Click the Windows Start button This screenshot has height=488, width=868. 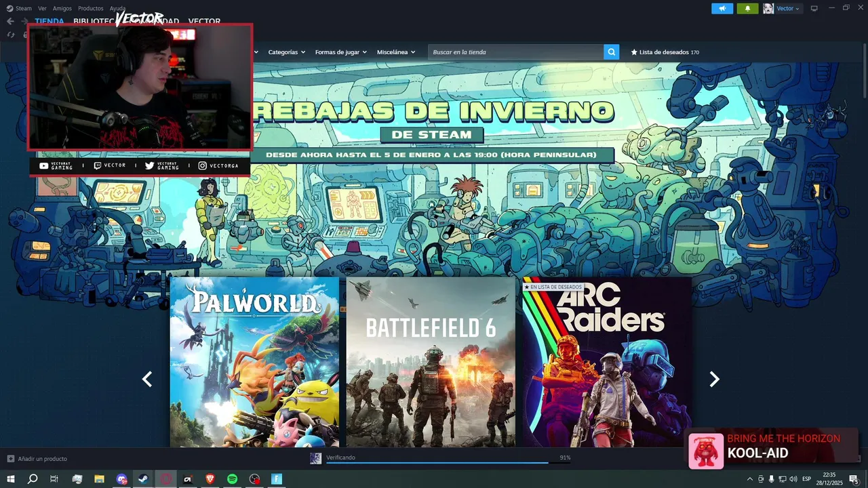point(11,479)
